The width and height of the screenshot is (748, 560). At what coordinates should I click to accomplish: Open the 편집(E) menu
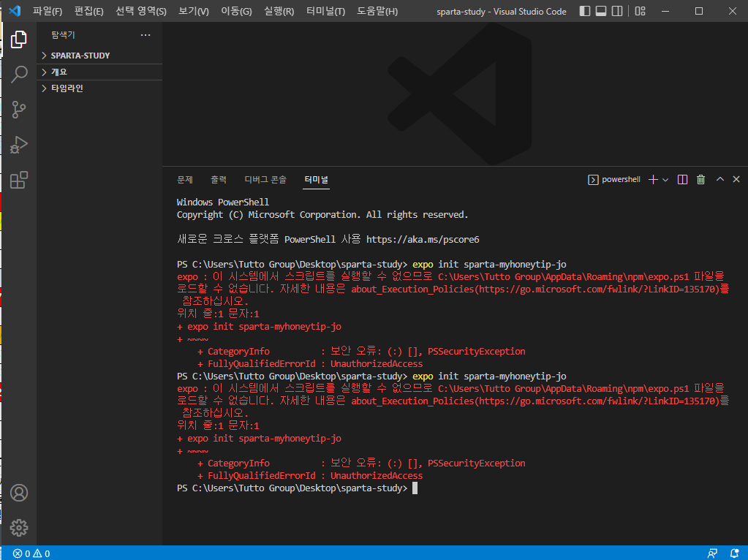click(x=88, y=11)
